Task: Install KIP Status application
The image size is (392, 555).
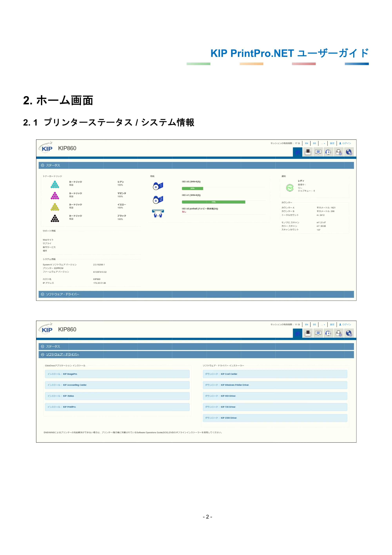Action: coord(117,396)
